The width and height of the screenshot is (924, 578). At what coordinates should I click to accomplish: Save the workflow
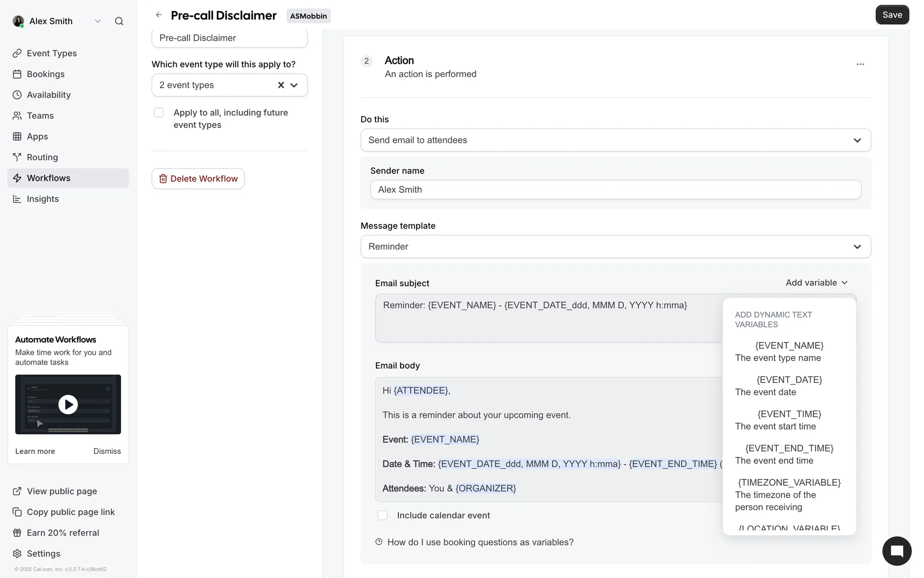point(892,15)
